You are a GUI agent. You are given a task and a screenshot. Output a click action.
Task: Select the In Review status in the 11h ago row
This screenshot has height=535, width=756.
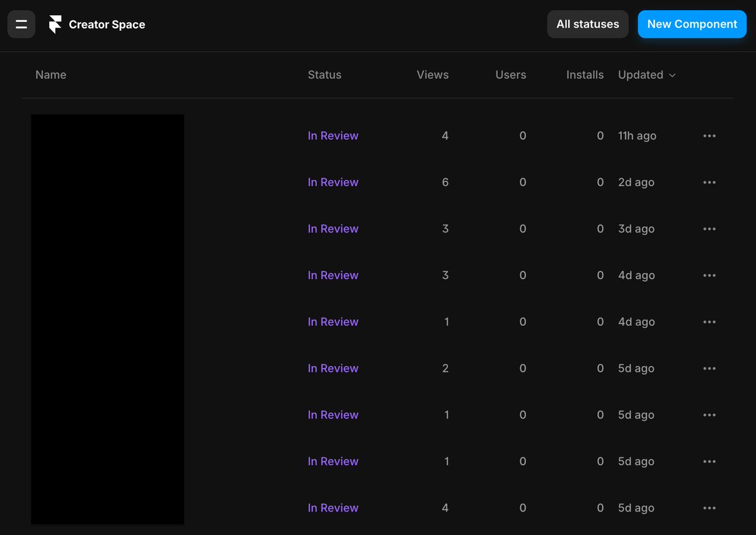coord(333,136)
